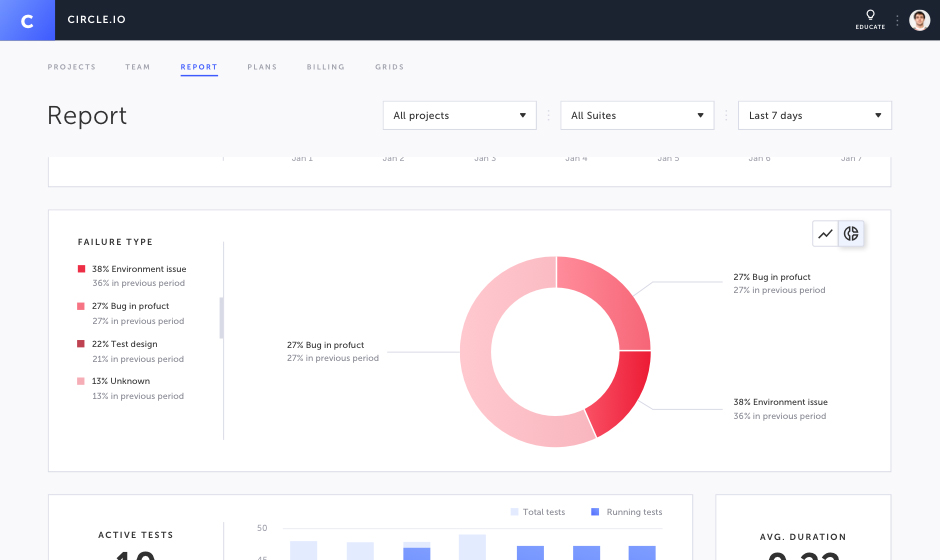Expand the Last 7 days dropdown
This screenshot has height=560, width=940.
[x=815, y=115]
